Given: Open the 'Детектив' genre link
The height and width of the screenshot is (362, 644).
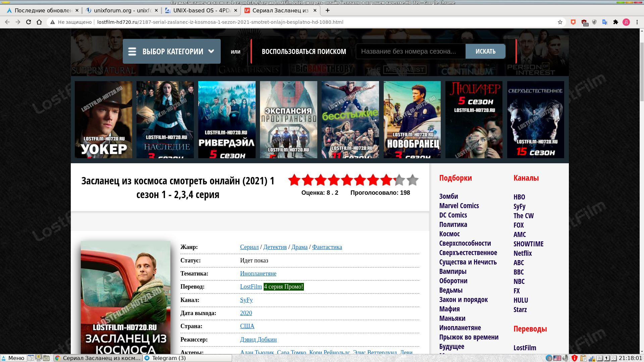Looking at the screenshot, I should (275, 247).
